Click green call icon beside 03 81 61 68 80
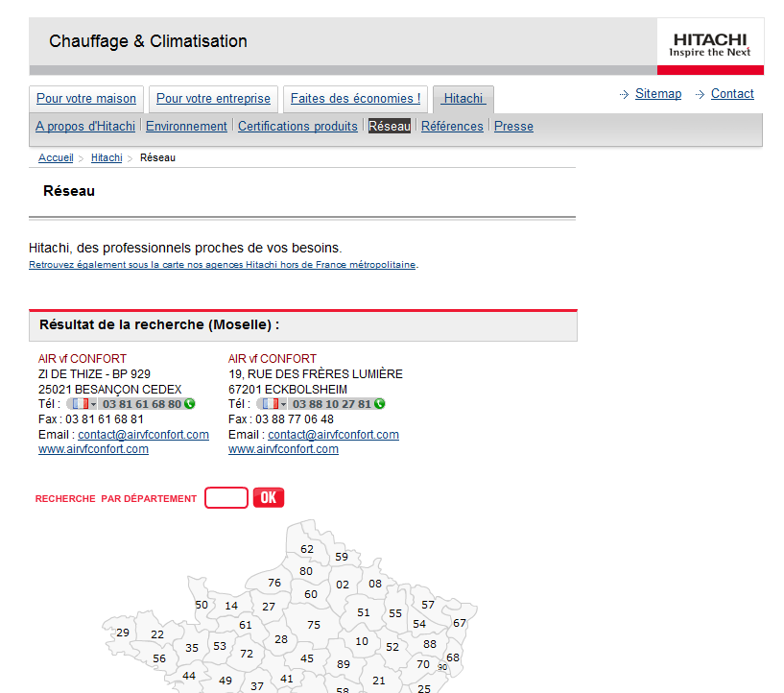This screenshot has height=693, width=784. click(189, 404)
